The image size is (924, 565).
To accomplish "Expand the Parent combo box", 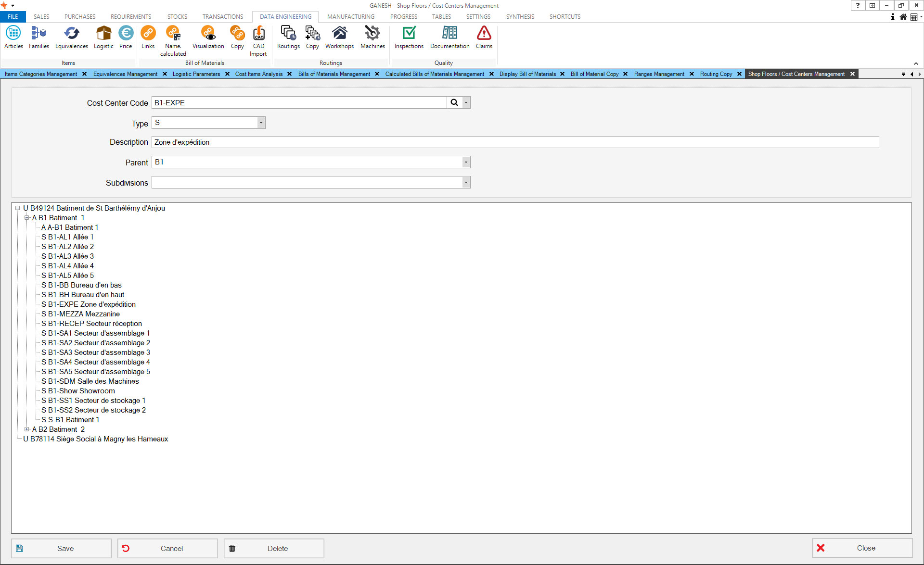I will click(x=465, y=163).
